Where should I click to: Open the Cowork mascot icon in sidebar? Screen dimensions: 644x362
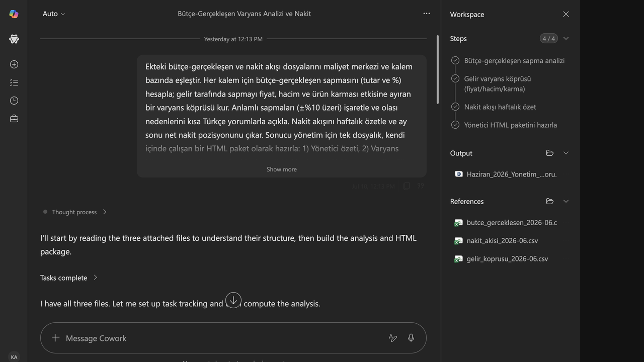[14, 39]
